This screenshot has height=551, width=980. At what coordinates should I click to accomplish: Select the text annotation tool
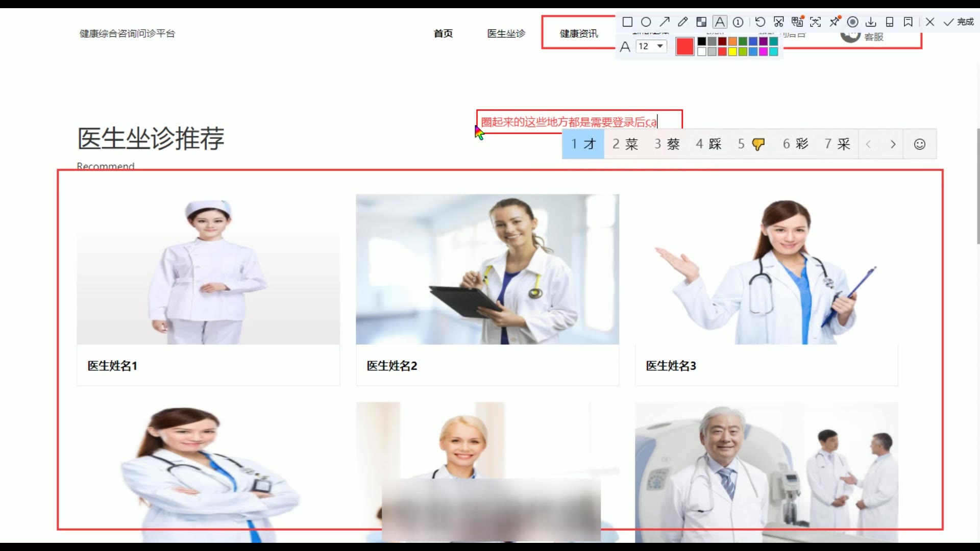[x=720, y=22]
